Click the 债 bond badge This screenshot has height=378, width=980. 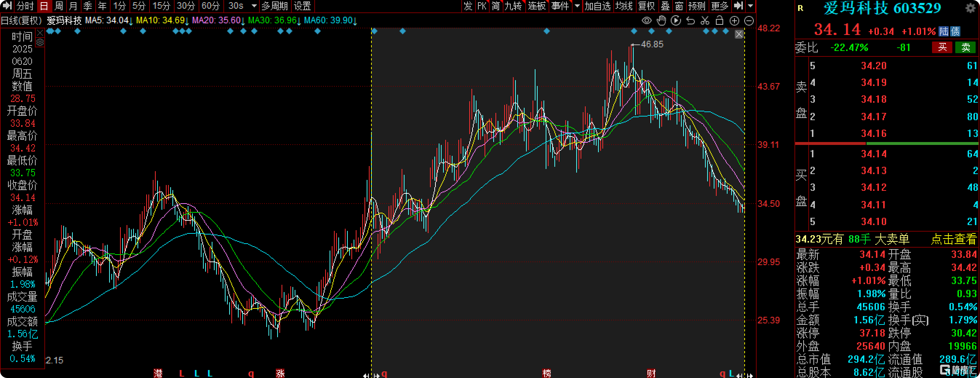click(x=955, y=31)
